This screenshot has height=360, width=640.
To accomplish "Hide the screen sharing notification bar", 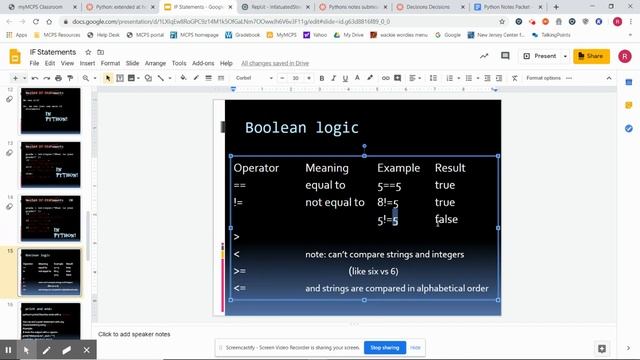I will [x=415, y=348].
